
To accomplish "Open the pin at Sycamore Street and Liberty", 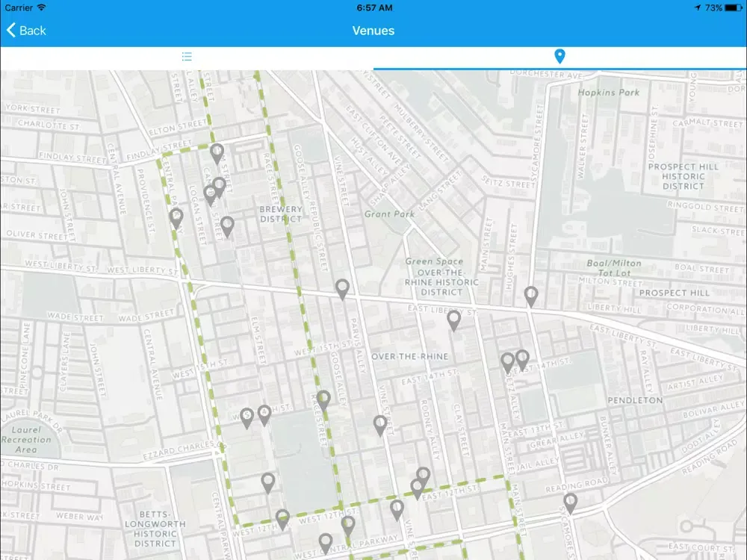I will [530, 296].
